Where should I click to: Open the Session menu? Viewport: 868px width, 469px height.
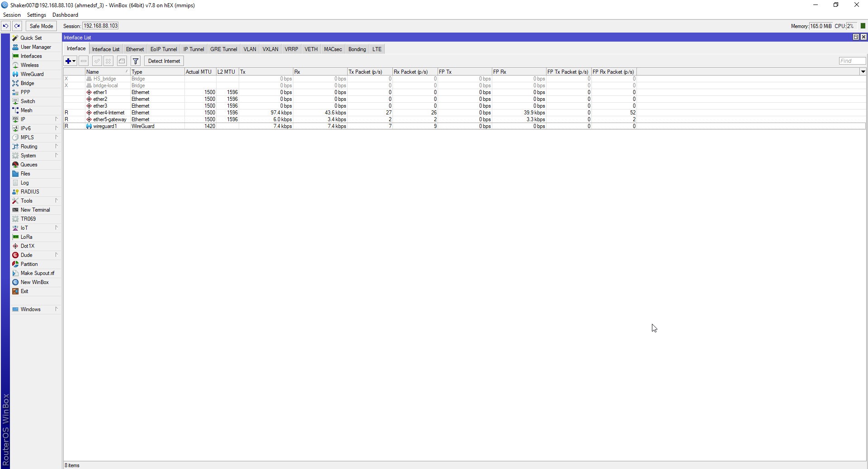click(12, 15)
